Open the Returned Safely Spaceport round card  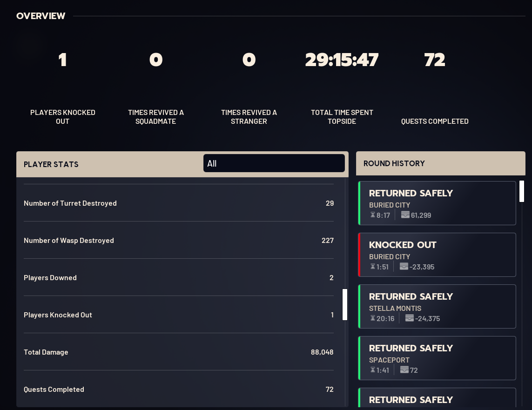[x=437, y=358]
